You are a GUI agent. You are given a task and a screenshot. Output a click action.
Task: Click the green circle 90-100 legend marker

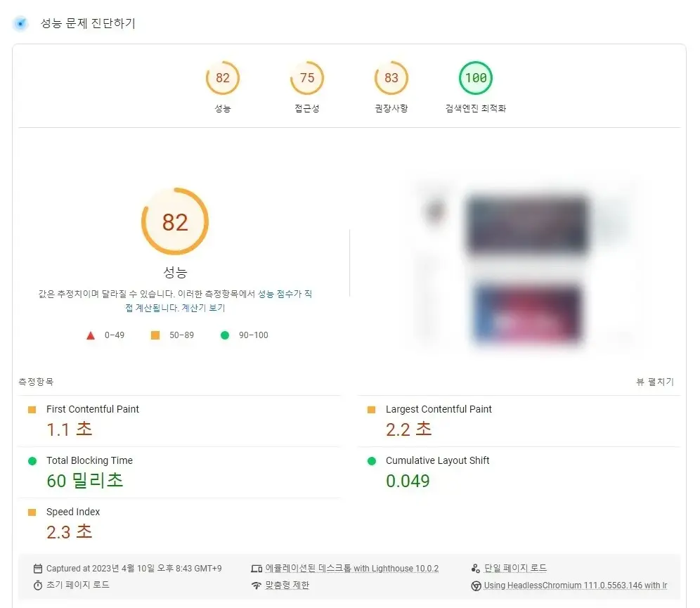tap(225, 335)
